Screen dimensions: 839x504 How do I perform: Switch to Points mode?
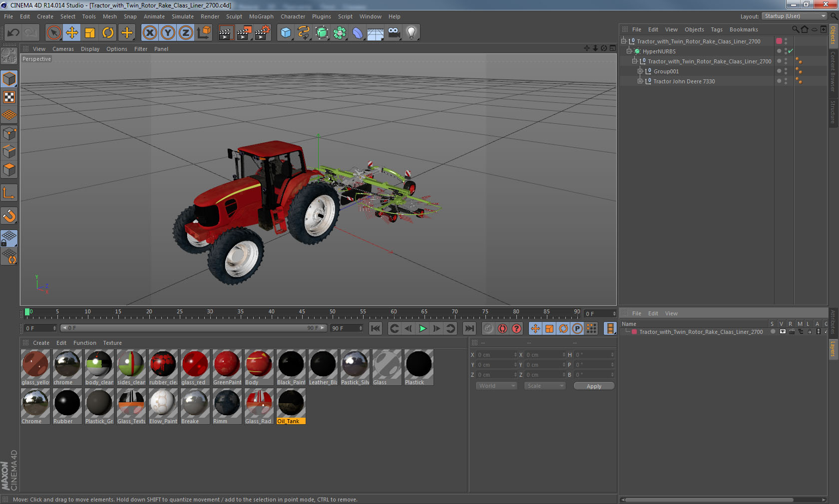(x=9, y=134)
